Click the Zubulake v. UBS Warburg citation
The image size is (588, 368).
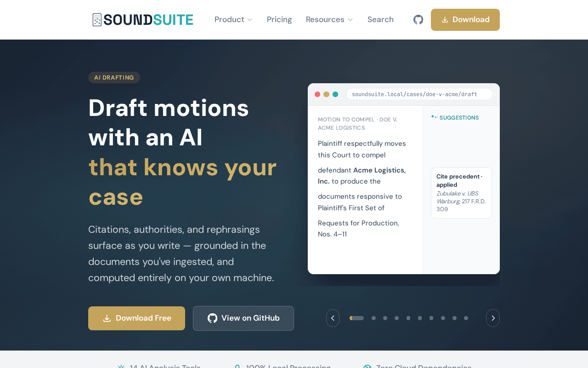(461, 201)
